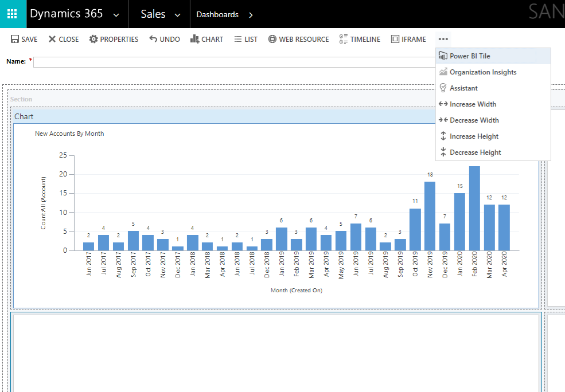Image resolution: width=565 pixels, height=392 pixels.
Task: Click the CountAll (Account) axis label
Action: [x=43, y=203]
